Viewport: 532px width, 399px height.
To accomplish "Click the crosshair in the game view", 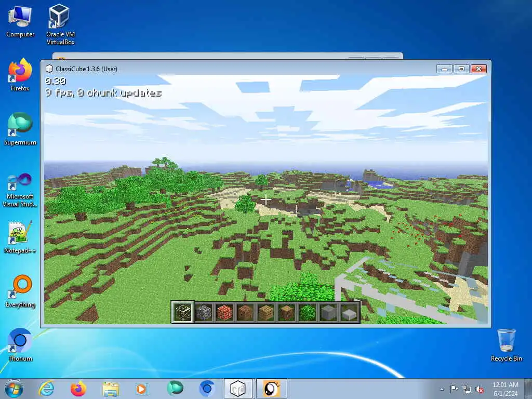I will click(266, 200).
